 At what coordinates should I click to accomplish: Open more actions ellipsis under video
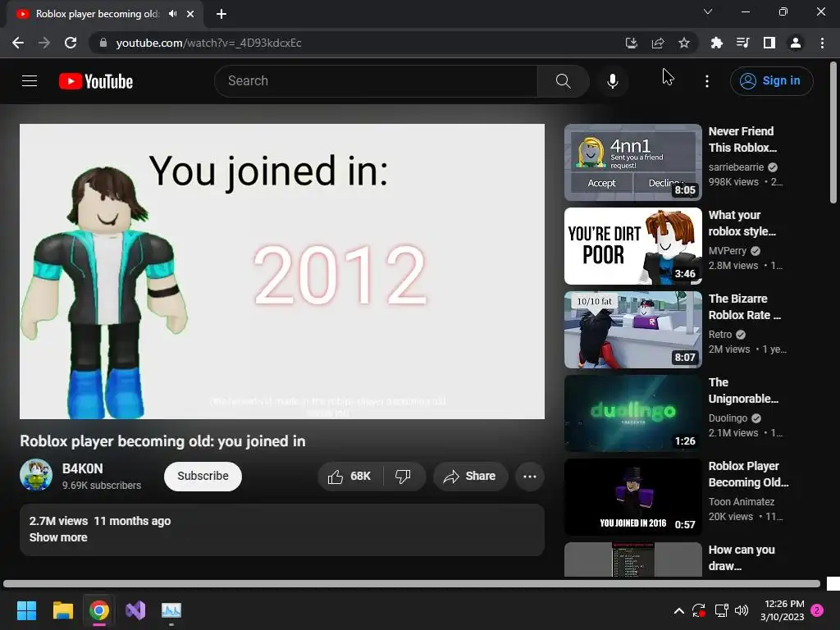[529, 477]
